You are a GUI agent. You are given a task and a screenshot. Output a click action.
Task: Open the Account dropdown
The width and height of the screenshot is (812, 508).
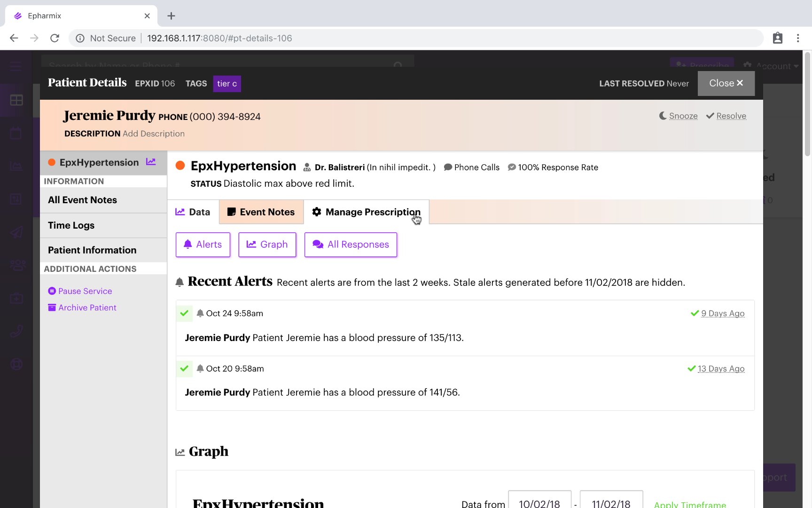click(x=772, y=66)
